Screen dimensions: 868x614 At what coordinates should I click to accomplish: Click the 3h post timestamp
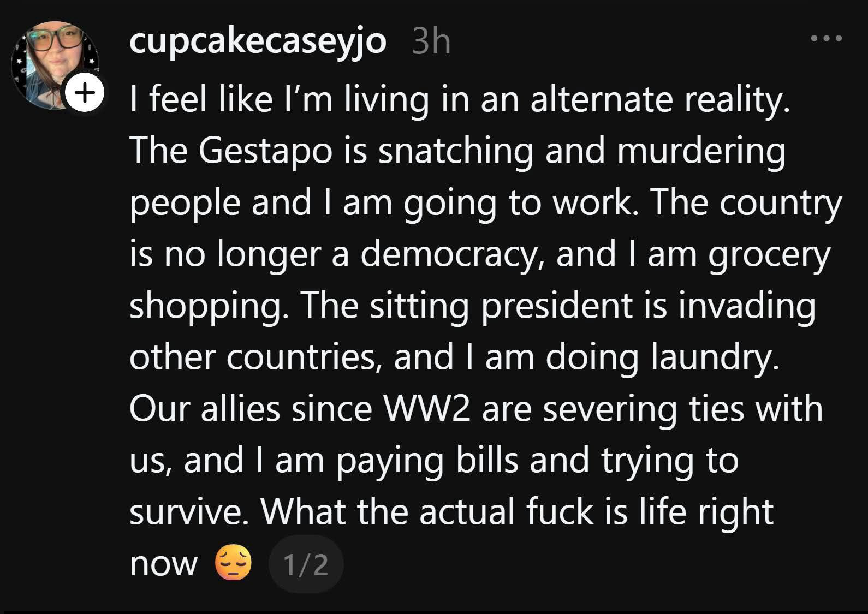pos(431,41)
